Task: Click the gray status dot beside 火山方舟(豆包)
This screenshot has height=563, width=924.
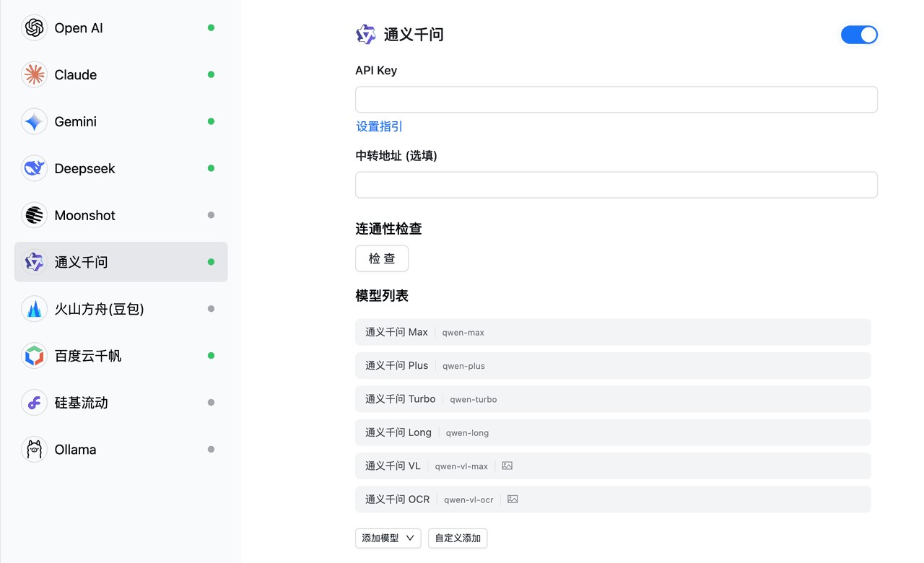Action: click(x=211, y=309)
